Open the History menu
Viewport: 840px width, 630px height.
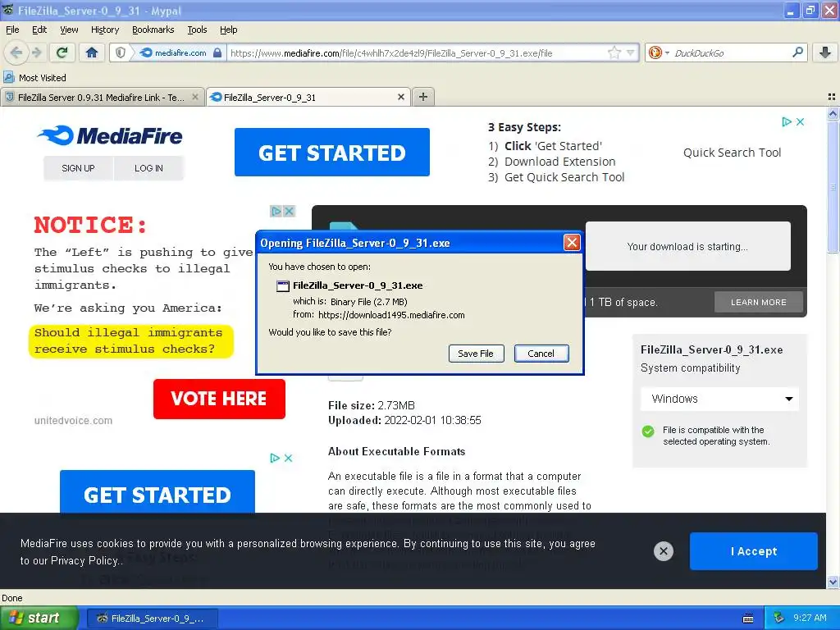[x=105, y=30]
